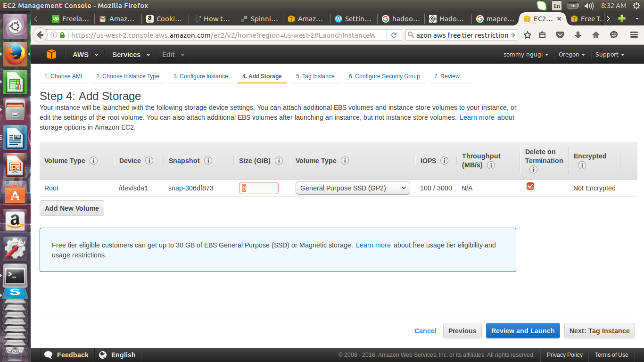
Task: Launch Firefox from the Ubuntu launcher
Action: click(x=15, y=55)
